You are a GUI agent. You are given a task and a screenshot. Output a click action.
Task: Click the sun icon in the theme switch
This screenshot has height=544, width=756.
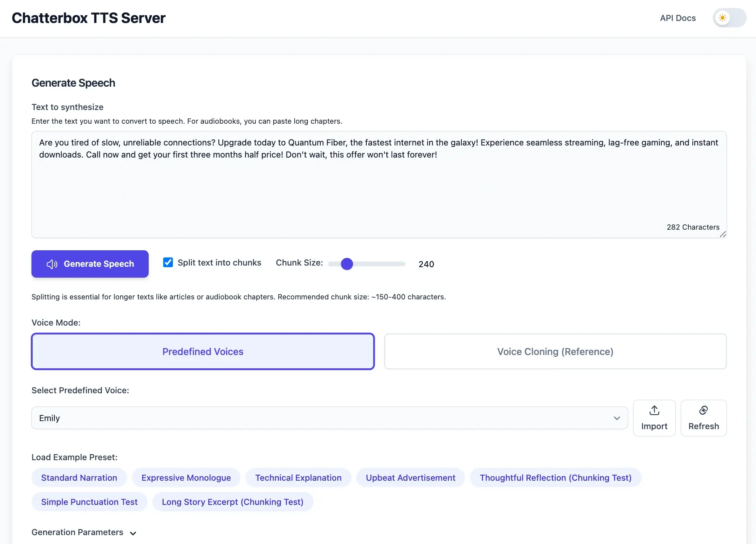[x=723, y=18]
